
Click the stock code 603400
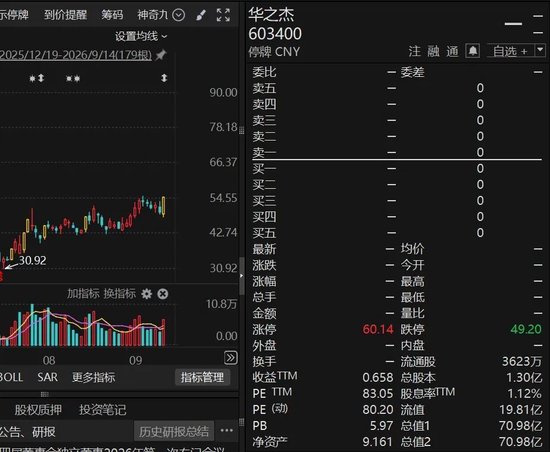pyautogui.click(x=275, y=34)
